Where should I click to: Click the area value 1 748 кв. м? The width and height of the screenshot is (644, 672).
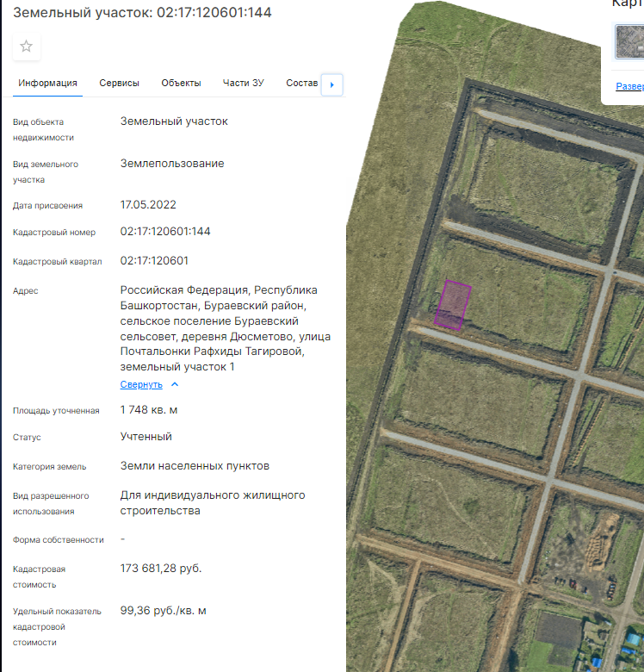click(149, 410)
